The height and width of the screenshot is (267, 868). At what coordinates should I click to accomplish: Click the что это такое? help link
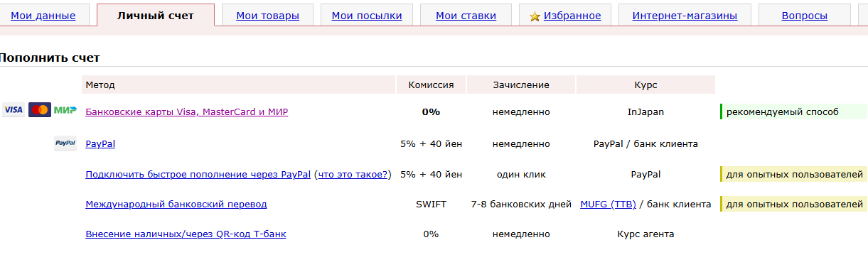[353, 174]
